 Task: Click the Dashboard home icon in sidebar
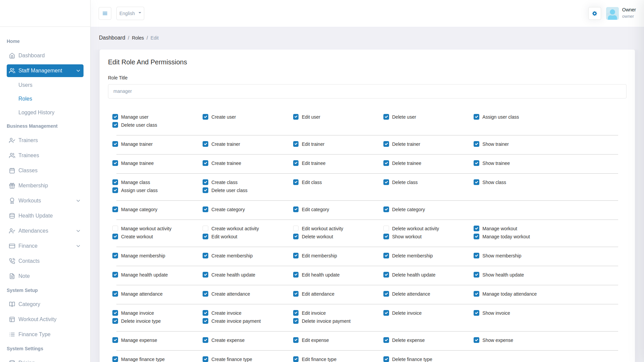pyautogui.click(x=12, y=56)
